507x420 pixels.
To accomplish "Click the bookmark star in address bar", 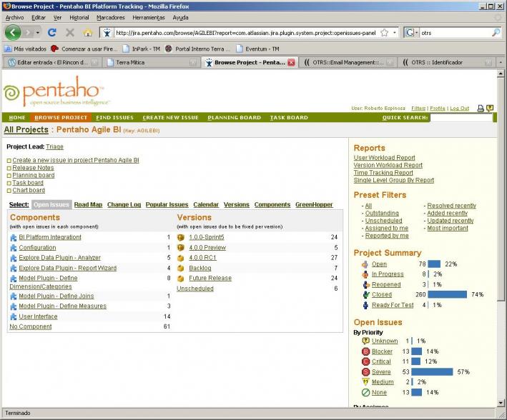I will pyautogui.click(x=385, y=33).
